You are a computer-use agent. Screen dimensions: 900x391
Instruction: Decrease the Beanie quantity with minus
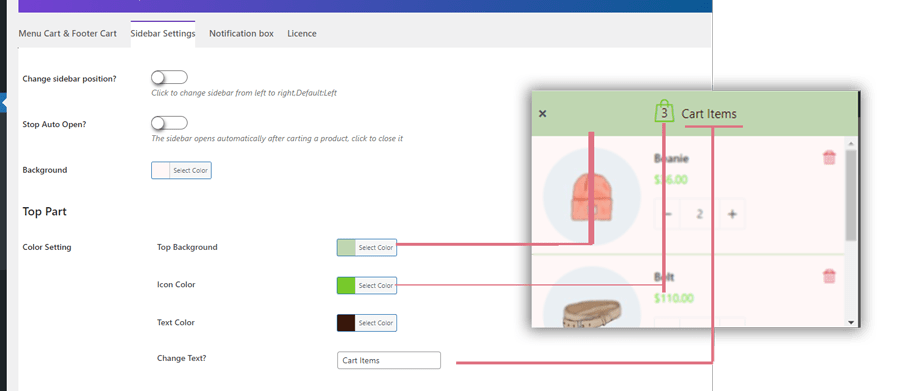coord(667,214)
